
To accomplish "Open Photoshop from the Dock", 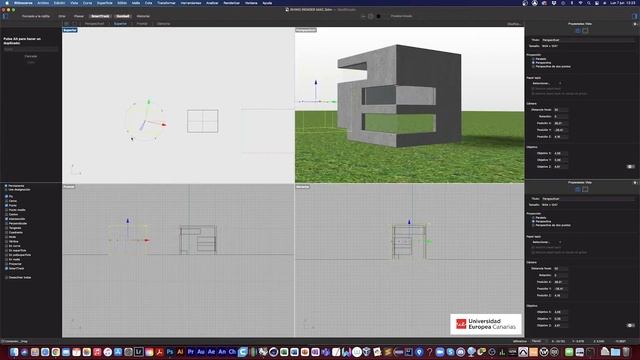I will click(x=170, y=352).
